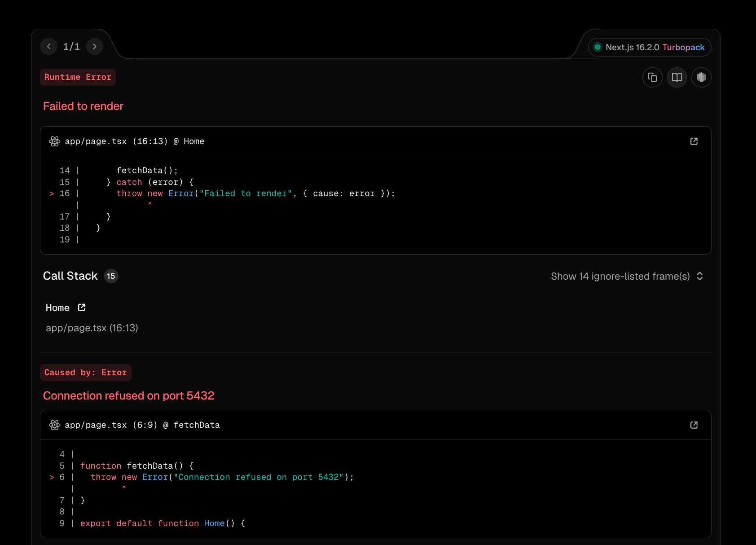Go to the previous error arrow
Screen dimensions: 756x545
48,47
